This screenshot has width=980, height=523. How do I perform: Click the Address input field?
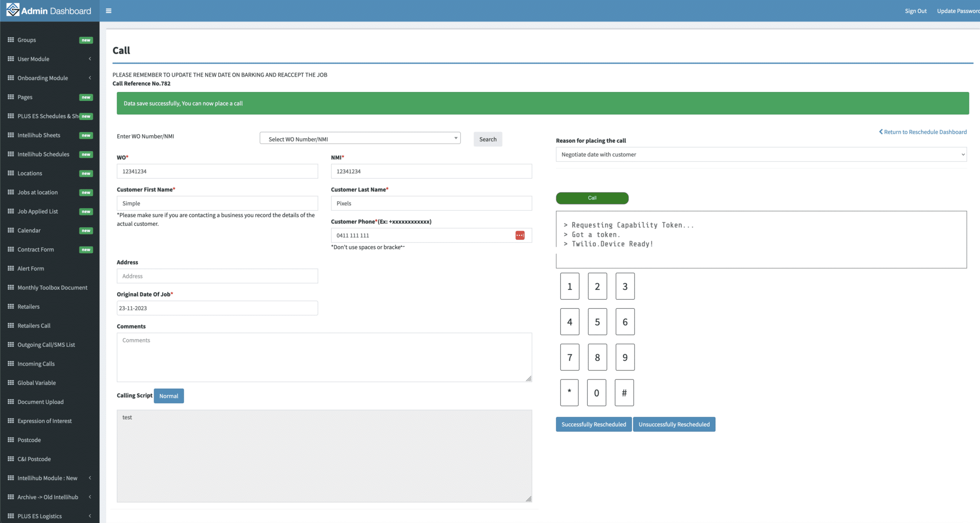[217, 276]
